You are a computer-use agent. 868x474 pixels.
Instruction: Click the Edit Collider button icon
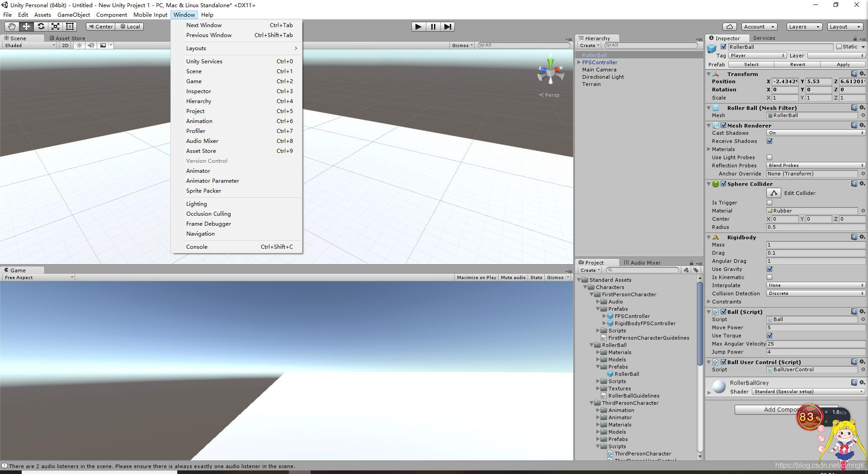[x=774, y=193]
